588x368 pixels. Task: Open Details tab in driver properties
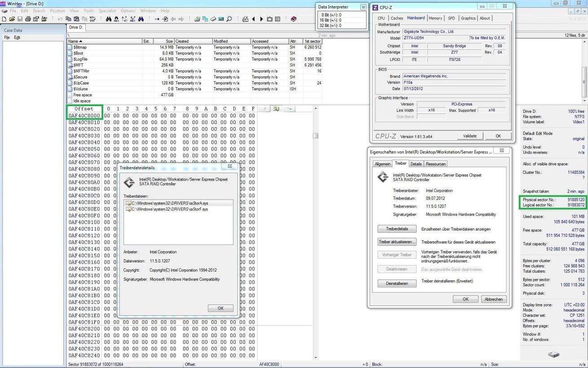pyautogui.click(x=416, y=164)
